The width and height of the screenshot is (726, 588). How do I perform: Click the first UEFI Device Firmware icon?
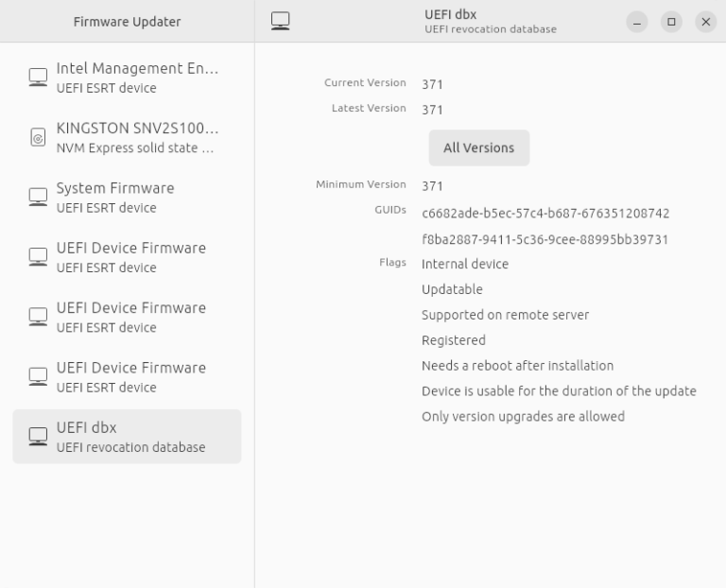click(x=38, y=257)
